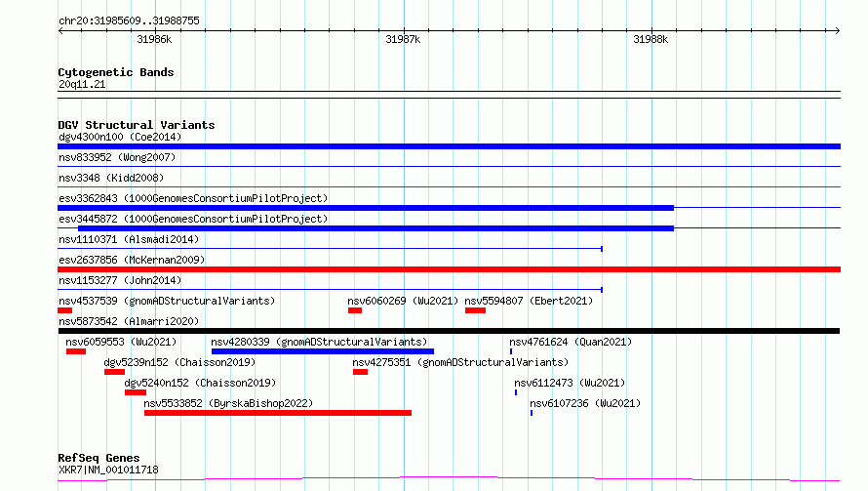
Task: Open the nsv6059553 (Wu2021) label
Action: coord(121,342)
